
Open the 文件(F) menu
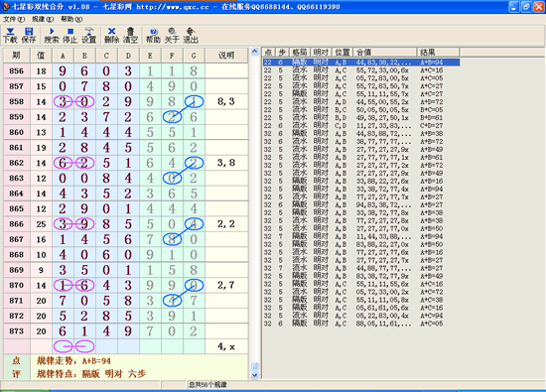pos(14,19)
